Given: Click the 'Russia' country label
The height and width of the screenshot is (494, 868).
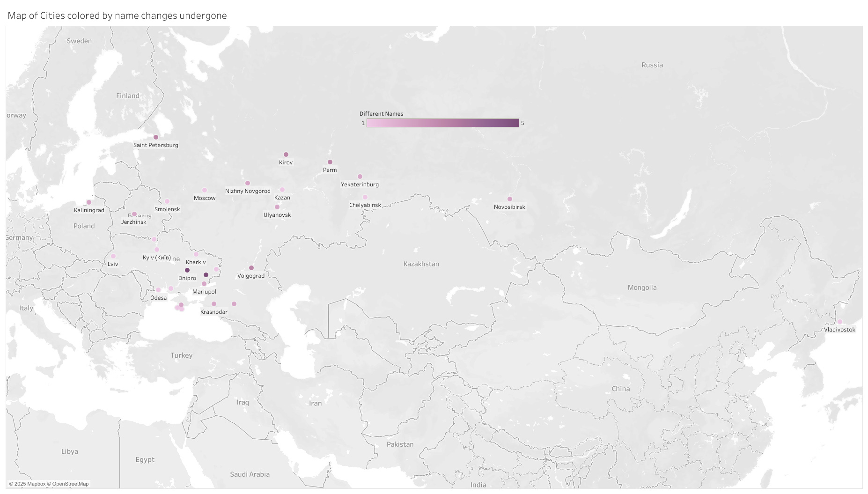Looking at the screenshot, I should tap(652, 65).
